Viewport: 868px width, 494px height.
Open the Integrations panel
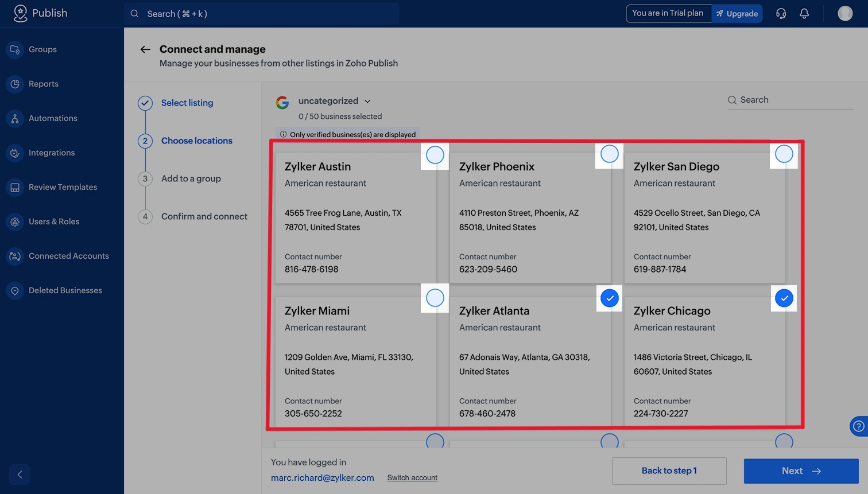[51, 153]
